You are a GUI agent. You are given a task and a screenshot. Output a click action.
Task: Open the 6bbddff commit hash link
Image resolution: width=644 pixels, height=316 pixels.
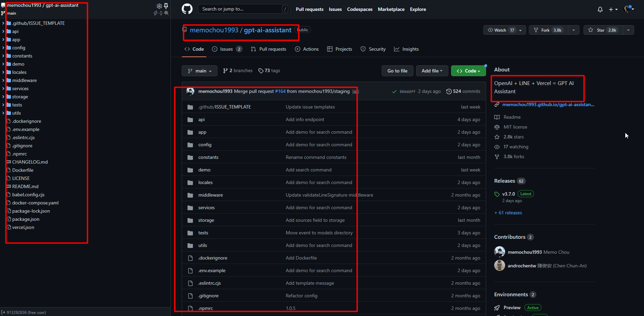(x=407, y=92)
